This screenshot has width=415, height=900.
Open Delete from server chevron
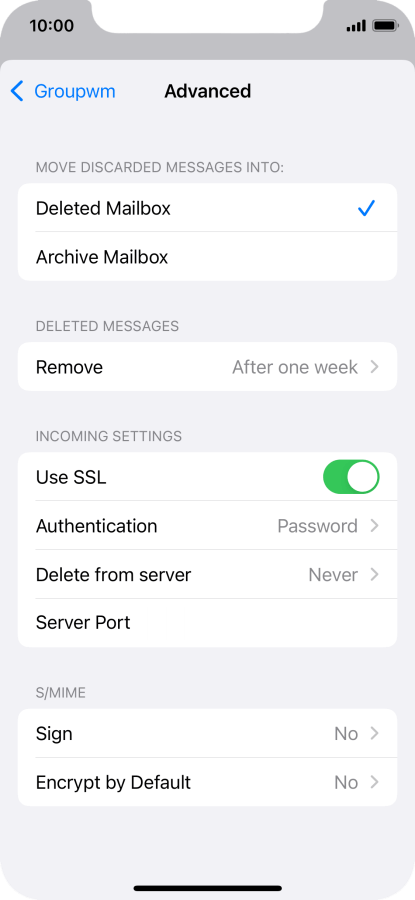374,575
